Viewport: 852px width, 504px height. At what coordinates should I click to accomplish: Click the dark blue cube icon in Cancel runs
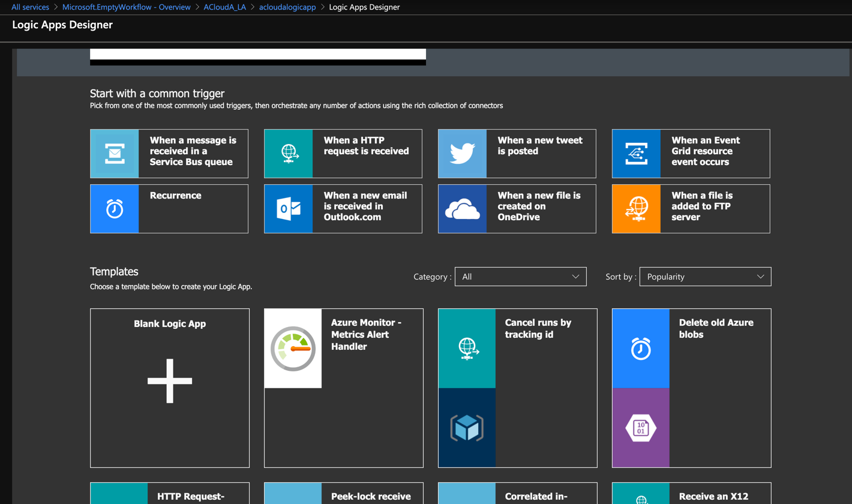tap(467, 428)
